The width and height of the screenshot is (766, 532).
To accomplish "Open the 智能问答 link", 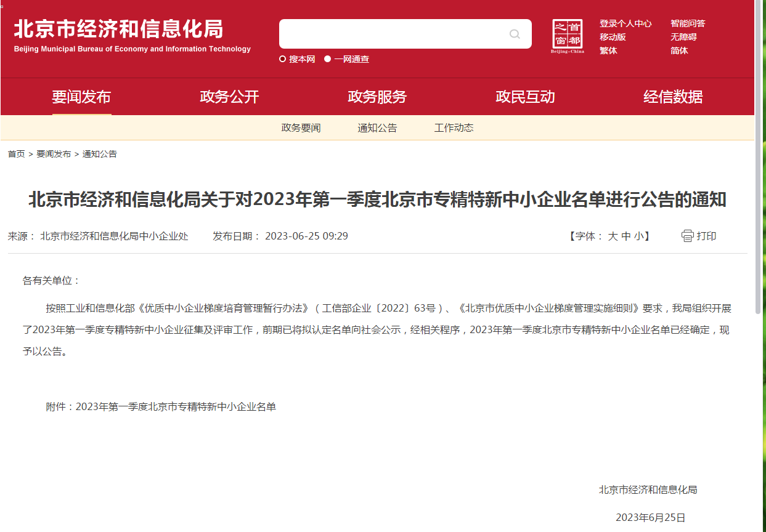I will pos(688,23).
